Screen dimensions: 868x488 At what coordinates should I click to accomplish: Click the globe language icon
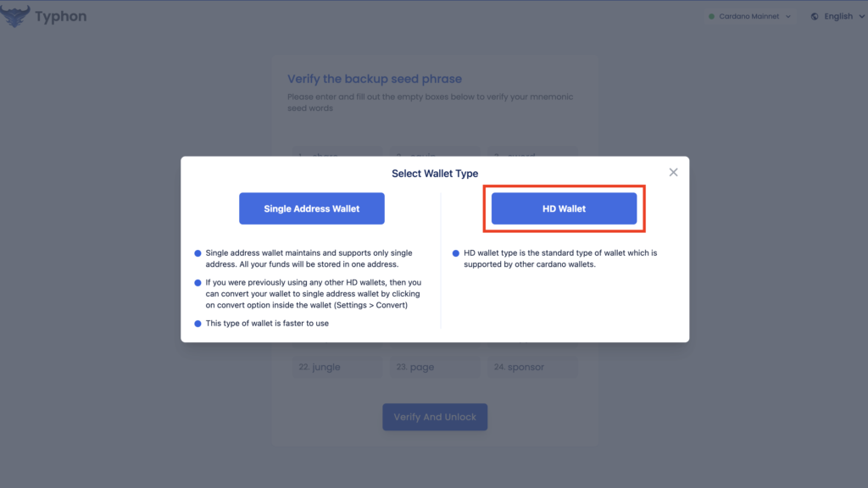pos(815,17)
